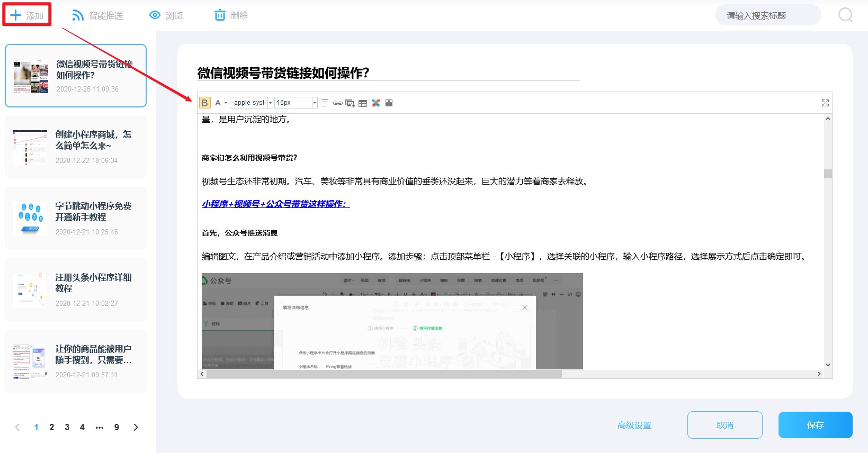868x453 pixels.
Task: Click the text alignment icon
Action: [x=325, y=103]
